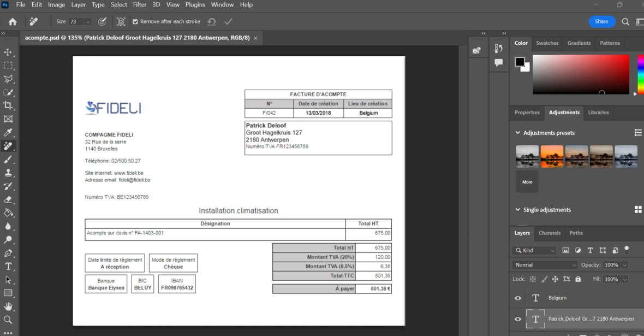Screen dimensions: 644x336
Task: Uncheck Remove after each stroke option
Action: coord(135,22)
